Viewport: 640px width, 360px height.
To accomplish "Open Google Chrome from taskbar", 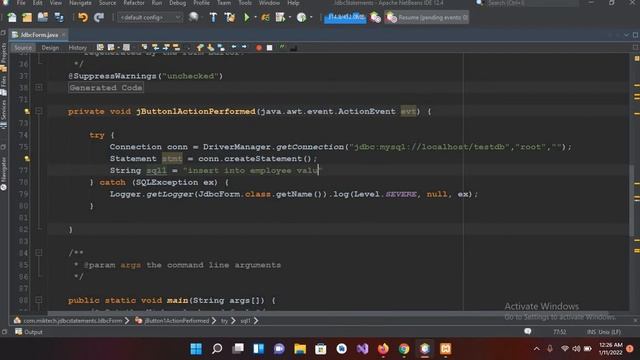I will point(404,349).
